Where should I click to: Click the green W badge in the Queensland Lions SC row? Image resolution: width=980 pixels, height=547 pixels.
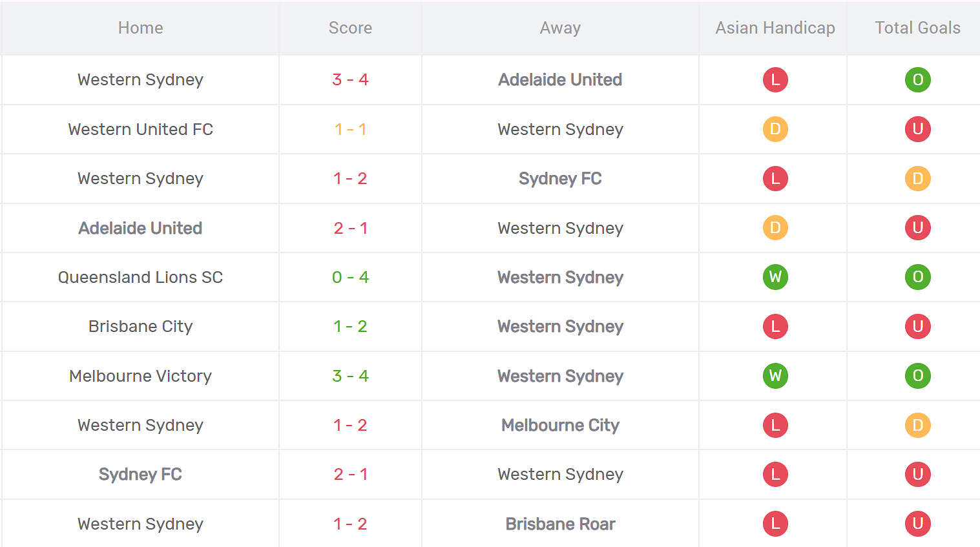pyautogui.click(x=775, y=277)
